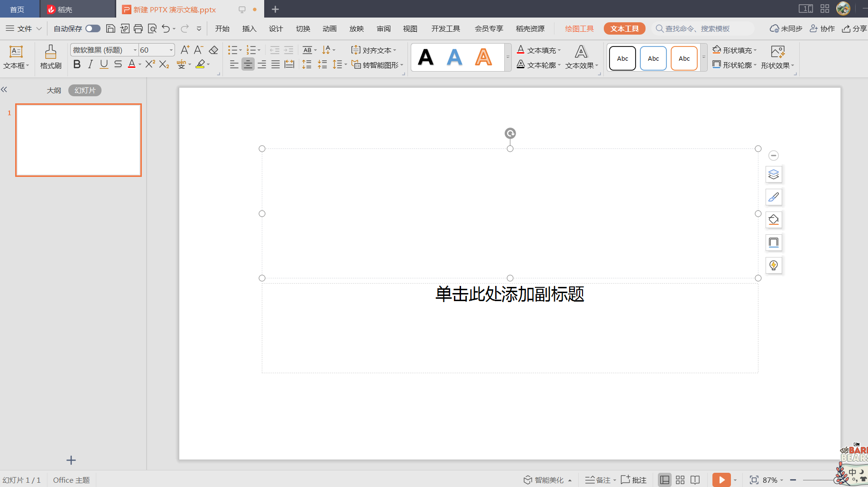Screen dimensions: 868x487
Task: Open the font size dropdown
Action: pos(171,50)
